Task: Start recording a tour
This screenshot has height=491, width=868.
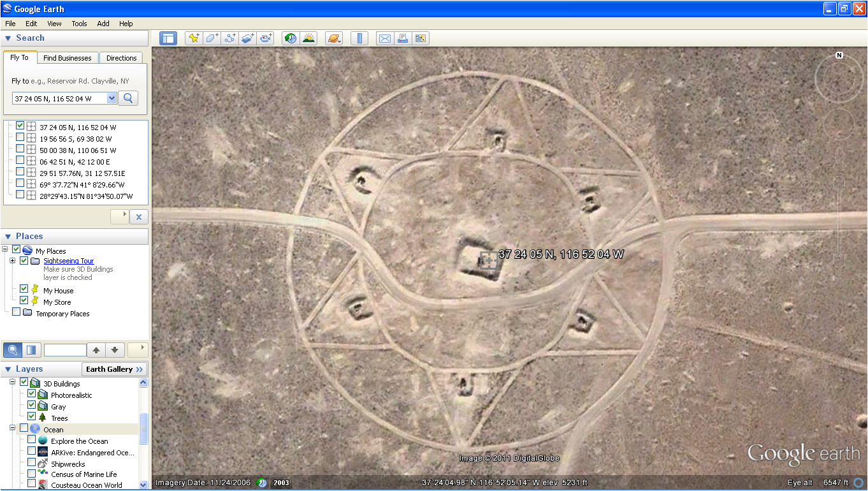Action: tap(266, 38)
